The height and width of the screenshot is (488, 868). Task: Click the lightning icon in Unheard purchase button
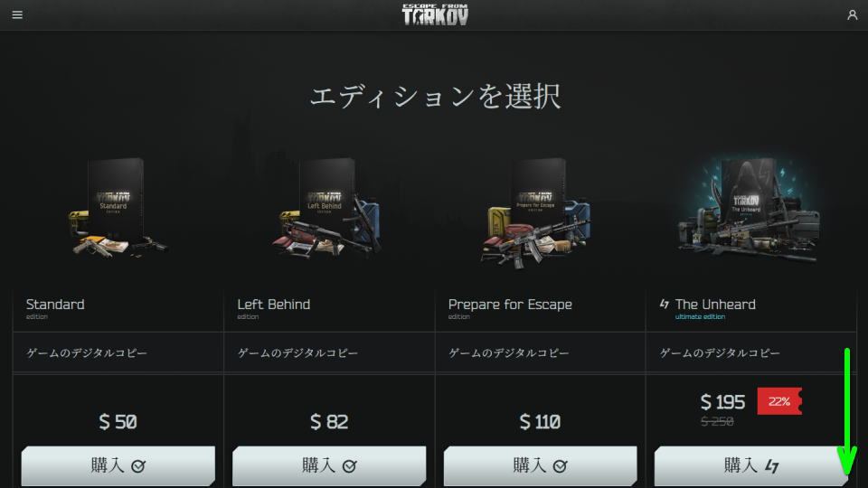click(x=771, y=466)
